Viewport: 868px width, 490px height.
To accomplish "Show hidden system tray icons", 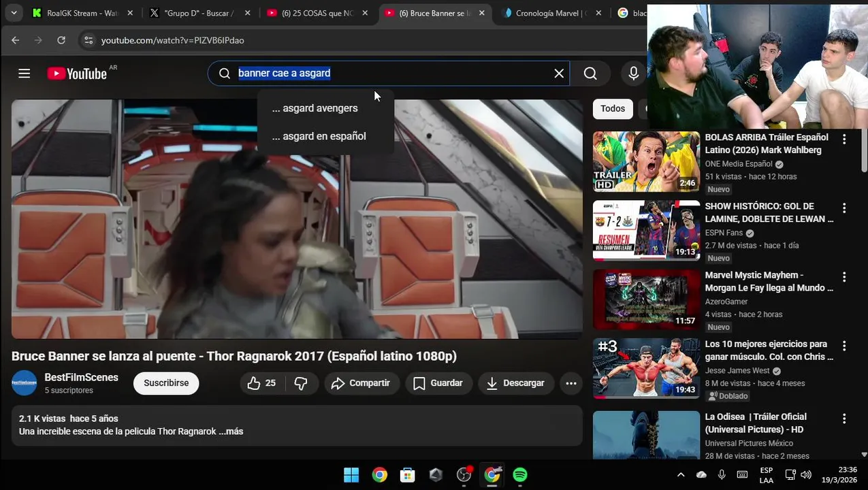I will click(680, 475).
